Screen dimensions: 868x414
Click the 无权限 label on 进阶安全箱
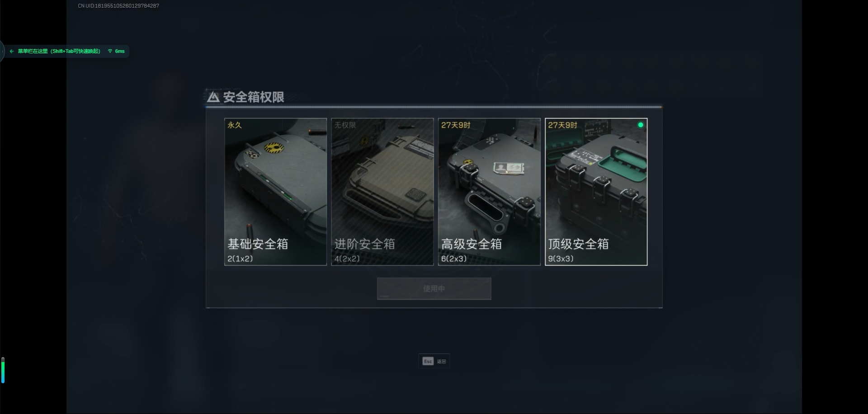tap(345, 125)
